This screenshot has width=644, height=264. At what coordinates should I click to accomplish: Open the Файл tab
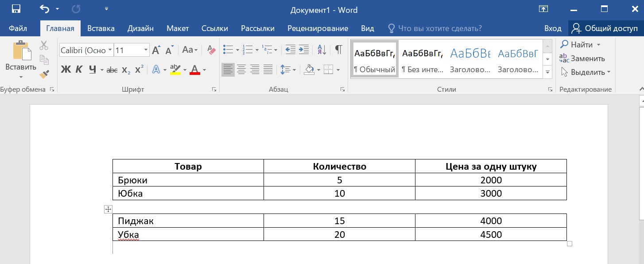click(x=18, y=28)
